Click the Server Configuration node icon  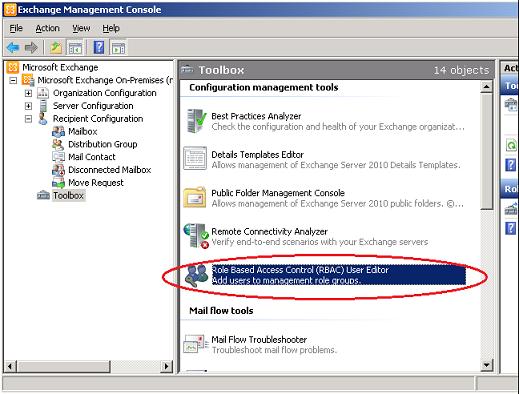point(43,106)
